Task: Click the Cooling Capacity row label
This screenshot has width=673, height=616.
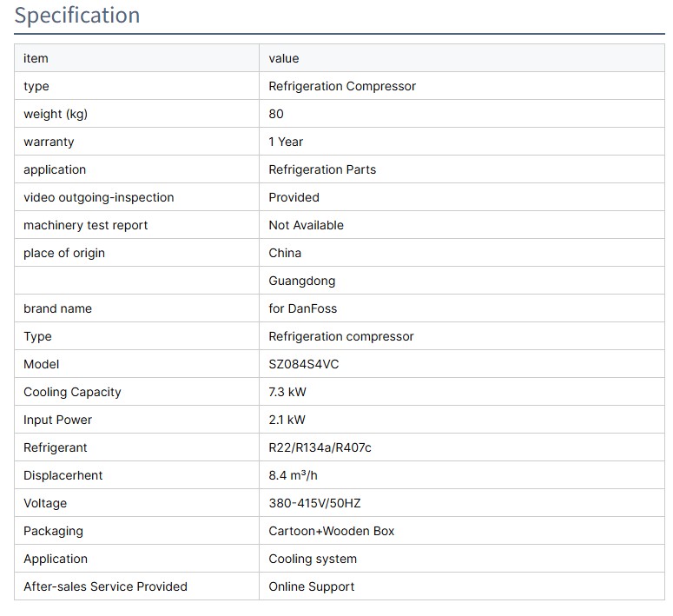Action: tap(72, 392)
